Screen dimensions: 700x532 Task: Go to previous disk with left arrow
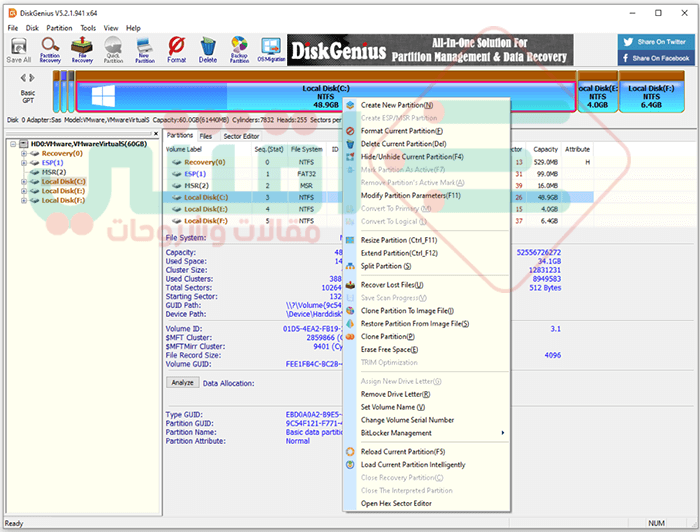click(x=23, y=78)
